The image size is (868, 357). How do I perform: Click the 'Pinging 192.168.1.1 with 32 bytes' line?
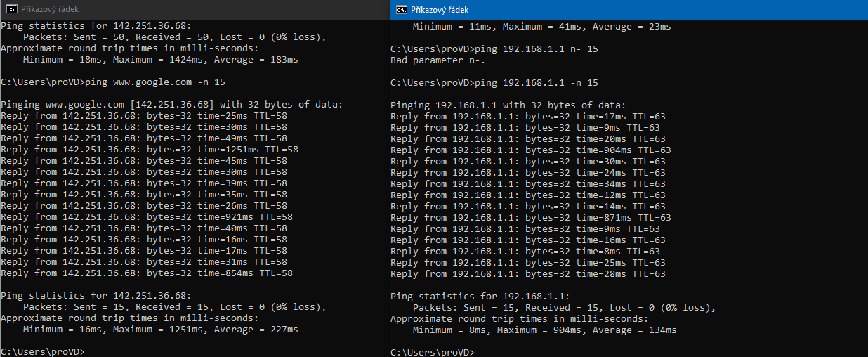coord(508,105)
